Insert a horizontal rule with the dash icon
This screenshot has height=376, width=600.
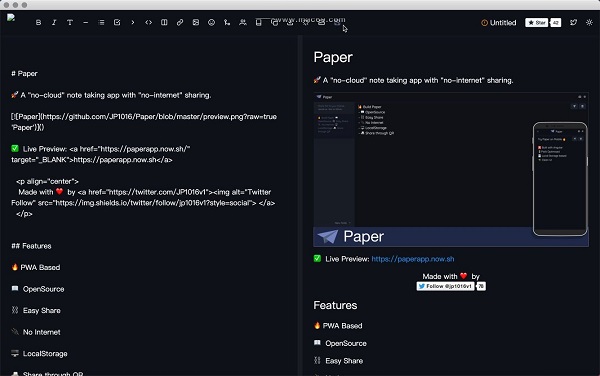(86, 23)
